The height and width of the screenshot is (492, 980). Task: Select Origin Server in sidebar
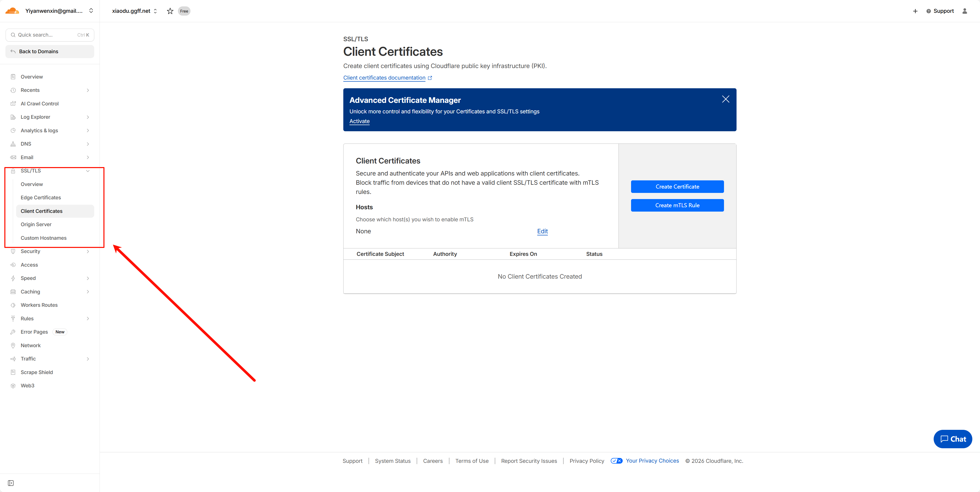coord(36,224)
